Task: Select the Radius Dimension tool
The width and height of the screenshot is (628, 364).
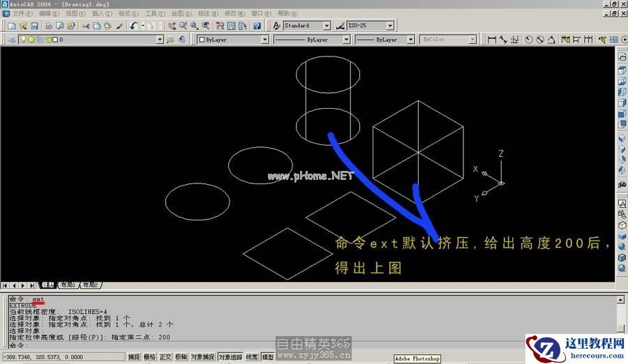Action: click(529, 40)
